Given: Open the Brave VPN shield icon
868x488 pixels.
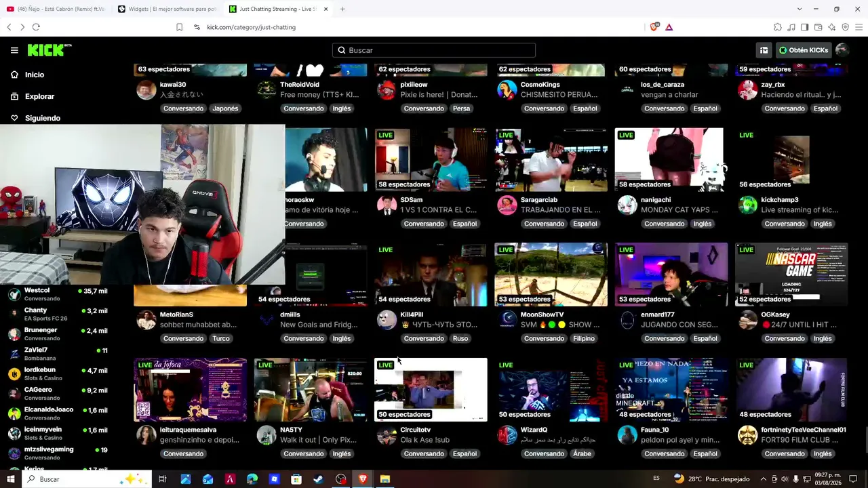Looking at the screenshot, I should [x=846, y=27].
